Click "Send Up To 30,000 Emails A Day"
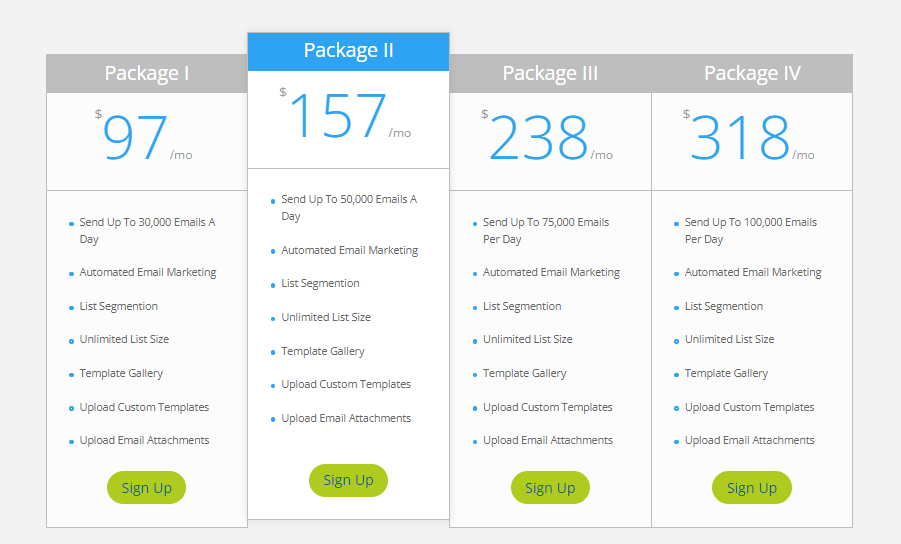The image size is (901, 544). tap(147, 231)
